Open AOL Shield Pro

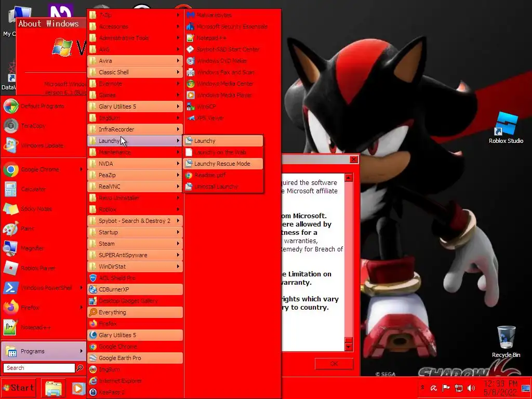[135, 278]
